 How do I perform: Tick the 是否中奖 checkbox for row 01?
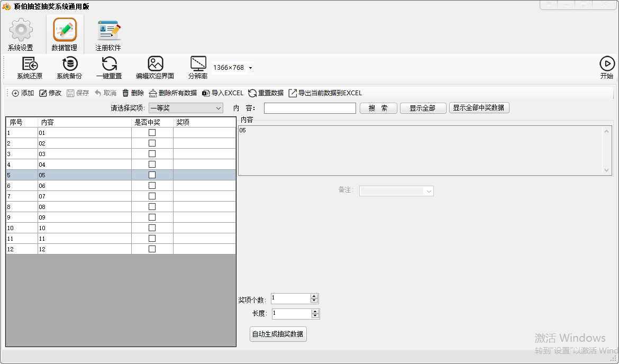(x=152, y=133)
